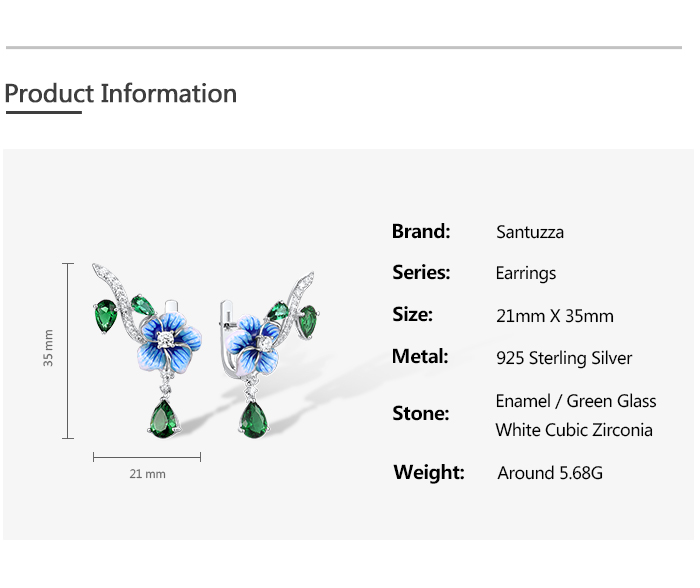Select the Brand: label

tap(421, 231)
